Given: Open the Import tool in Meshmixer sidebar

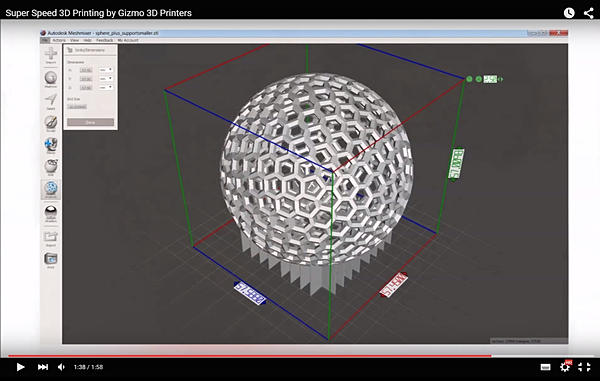Looking at the screenshot, I should click(51, 55).
